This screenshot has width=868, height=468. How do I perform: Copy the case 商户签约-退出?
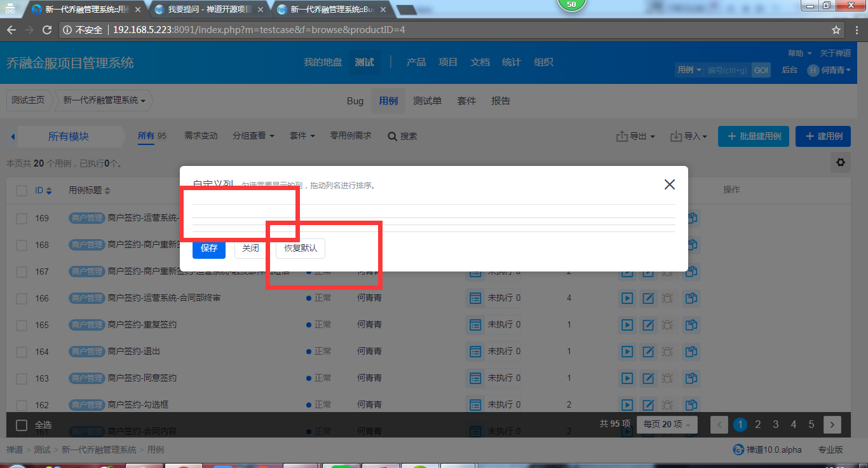[x=691, y=352]
